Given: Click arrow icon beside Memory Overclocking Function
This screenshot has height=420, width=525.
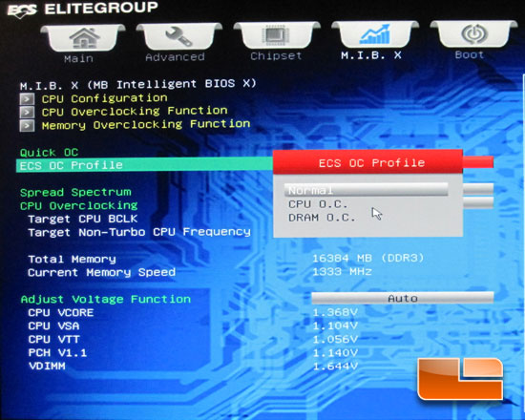Looking at the screenshot, I should click(27, 126).
